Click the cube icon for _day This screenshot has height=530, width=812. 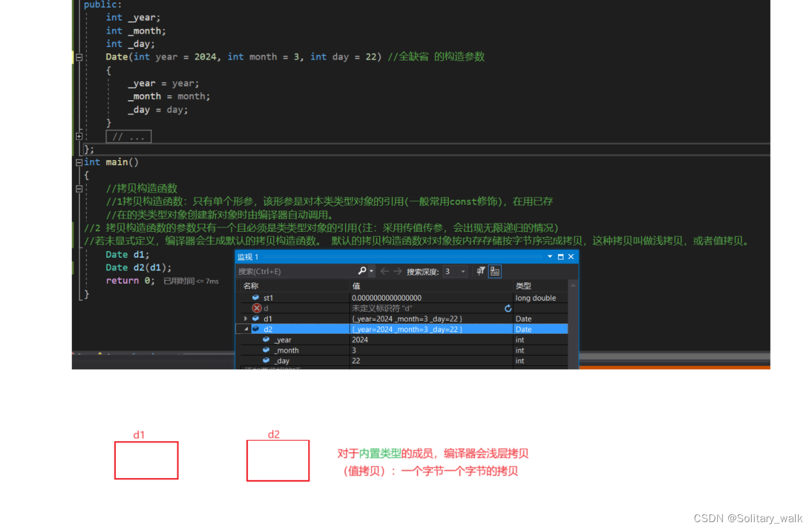[x=266, y=360]
